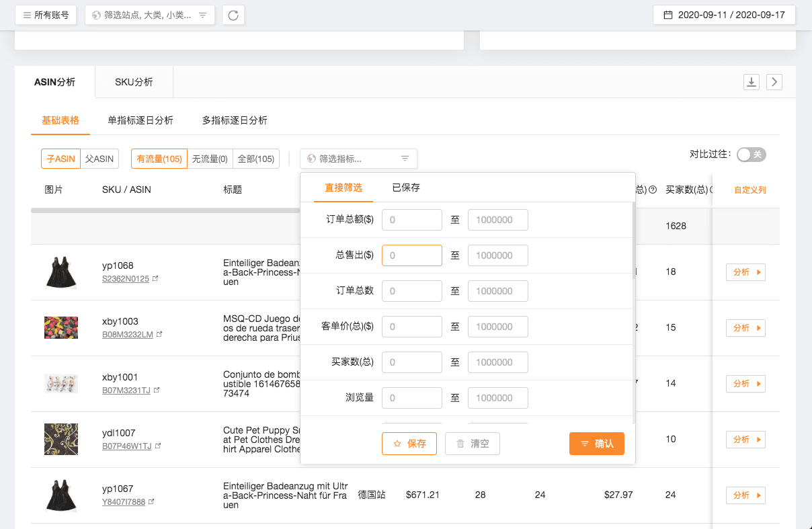Viewport: 812px width, 529px height.
Task: Switch to the 已保存 tab
Action: (x=406, y=188)
